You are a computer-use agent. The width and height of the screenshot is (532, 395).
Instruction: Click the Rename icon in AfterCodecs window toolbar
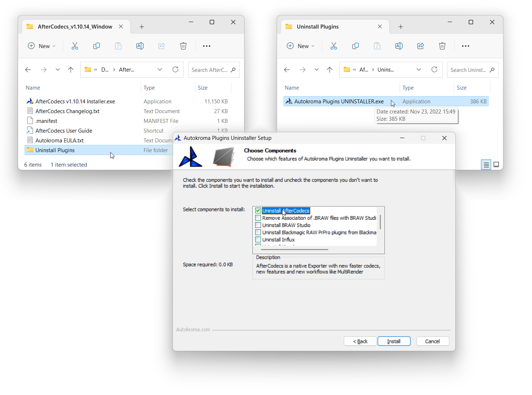point(140,46)
